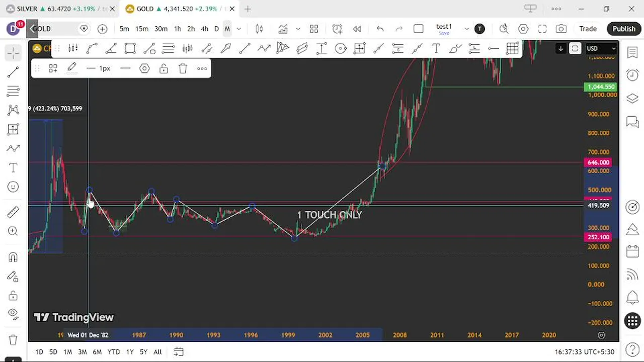Open the indicator templates grid icon
This screenshot has height=362, width=644.
[x=314, y=29]
